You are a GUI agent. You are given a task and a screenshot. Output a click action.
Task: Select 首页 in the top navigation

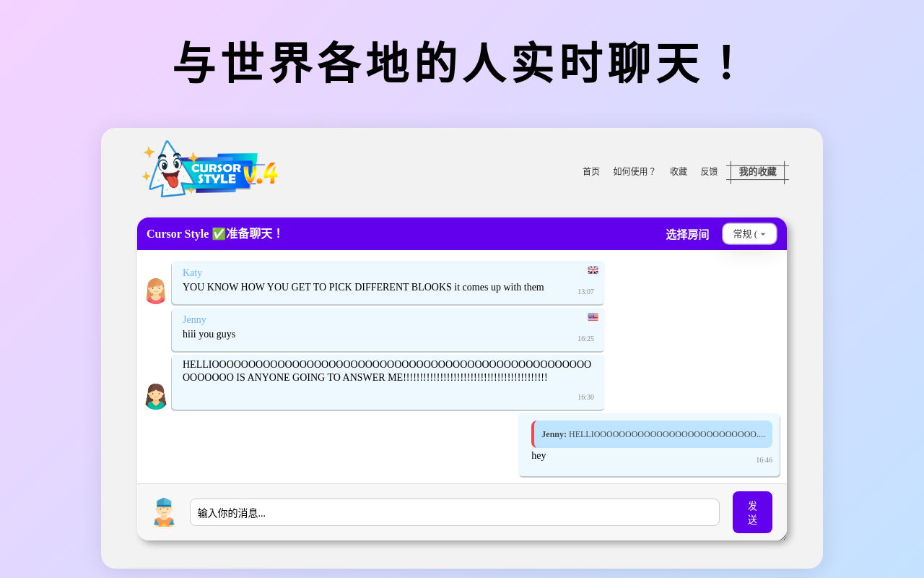tap(590, 171)
